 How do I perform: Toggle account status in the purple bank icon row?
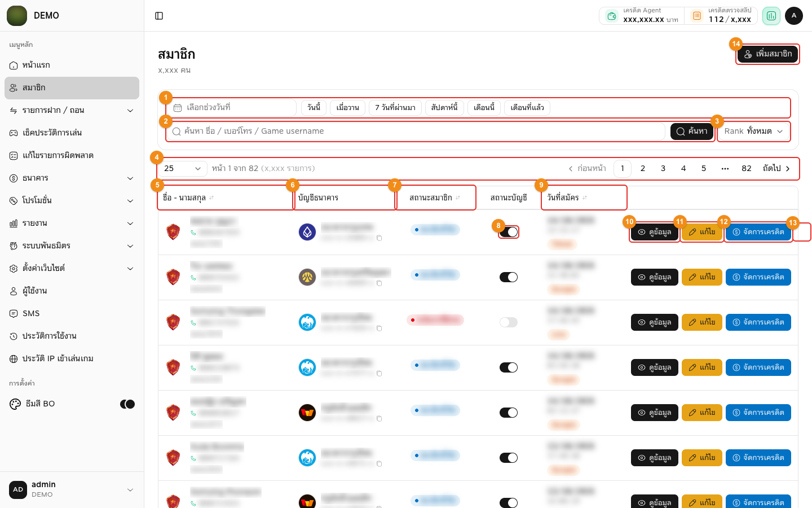(509, 232)
